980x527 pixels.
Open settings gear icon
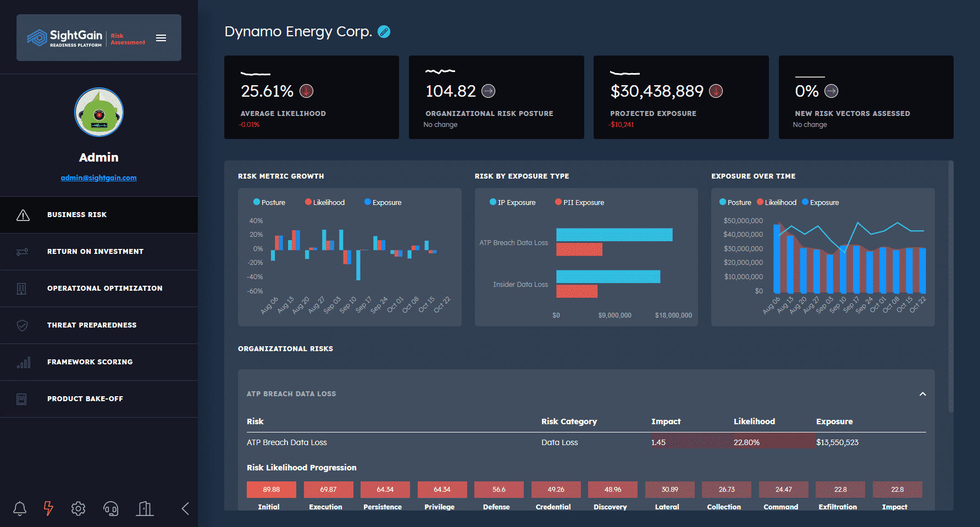point(78,508)
